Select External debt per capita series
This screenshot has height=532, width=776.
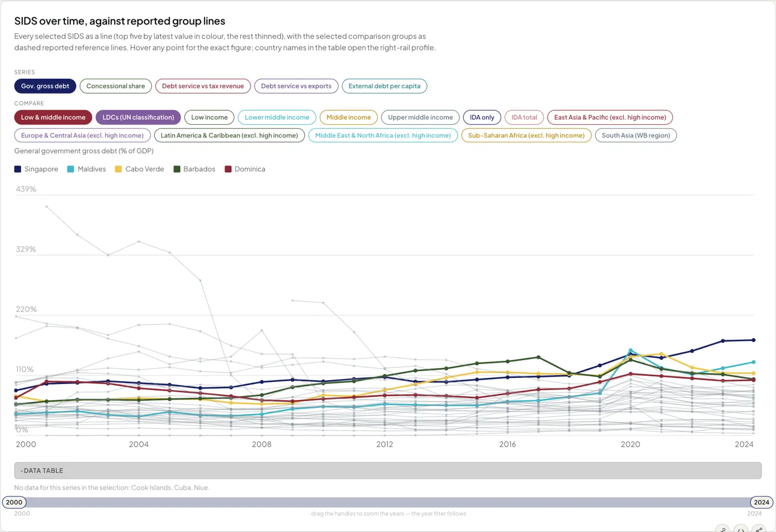[x=385, y=86]
